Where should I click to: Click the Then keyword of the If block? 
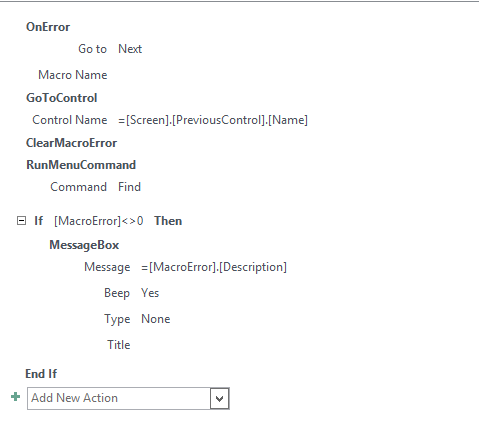click(x=168, y=221)
